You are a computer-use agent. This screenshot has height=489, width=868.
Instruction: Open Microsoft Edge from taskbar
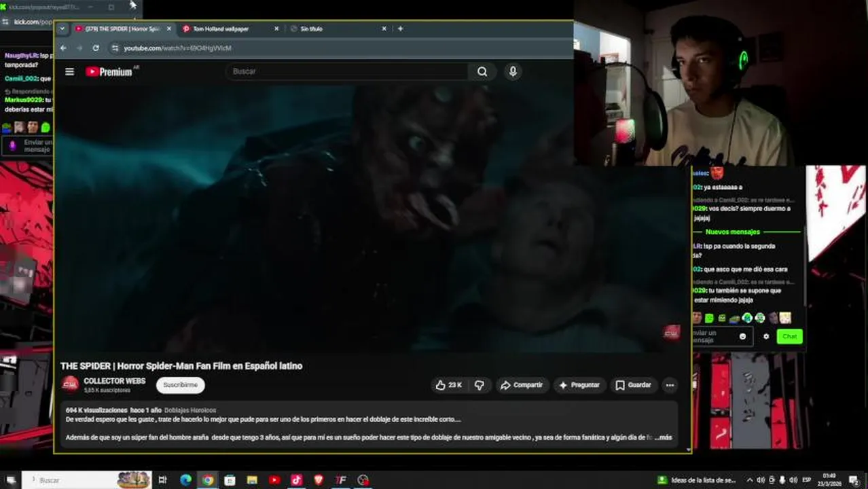(x=185, y=480)
